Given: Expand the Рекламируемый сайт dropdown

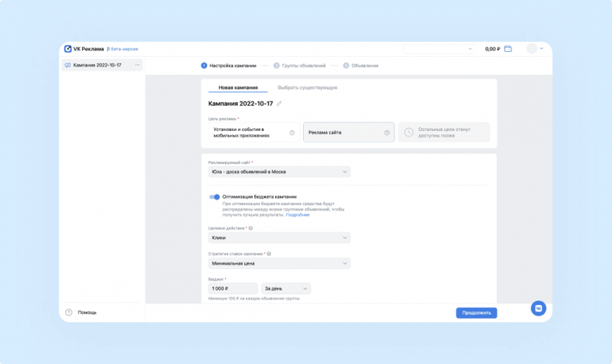Looking at the screenshot, I should point(279,172).
